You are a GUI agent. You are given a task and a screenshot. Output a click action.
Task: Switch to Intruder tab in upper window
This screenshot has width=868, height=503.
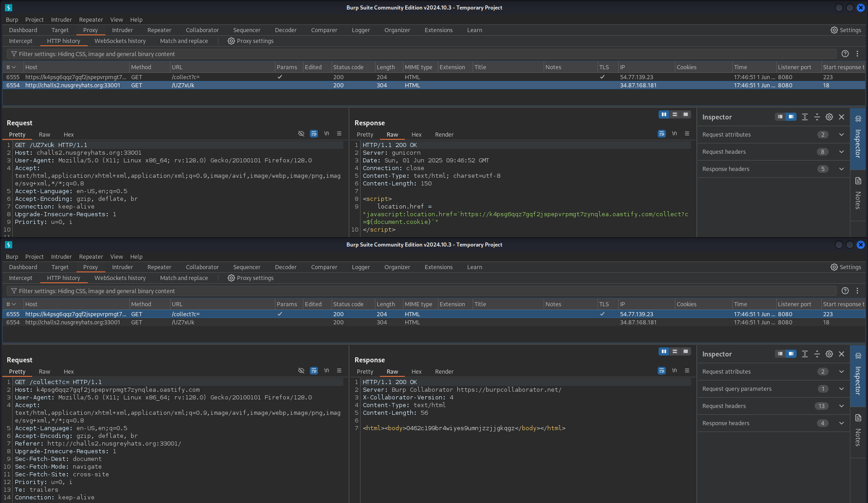[123, 30]
